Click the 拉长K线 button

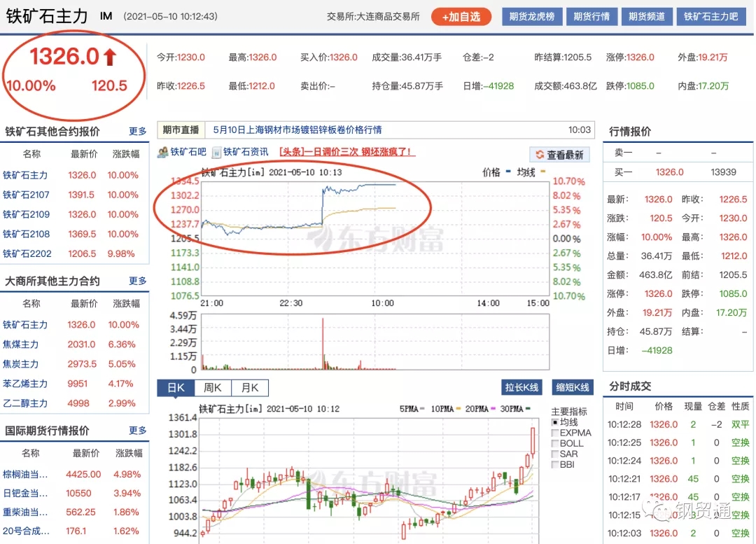point(522,387)
